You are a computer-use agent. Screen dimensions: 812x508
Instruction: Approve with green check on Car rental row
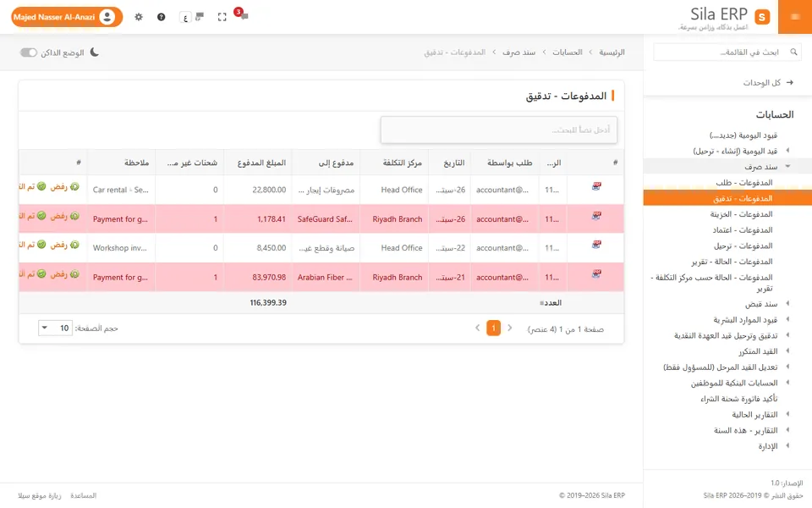41,186
